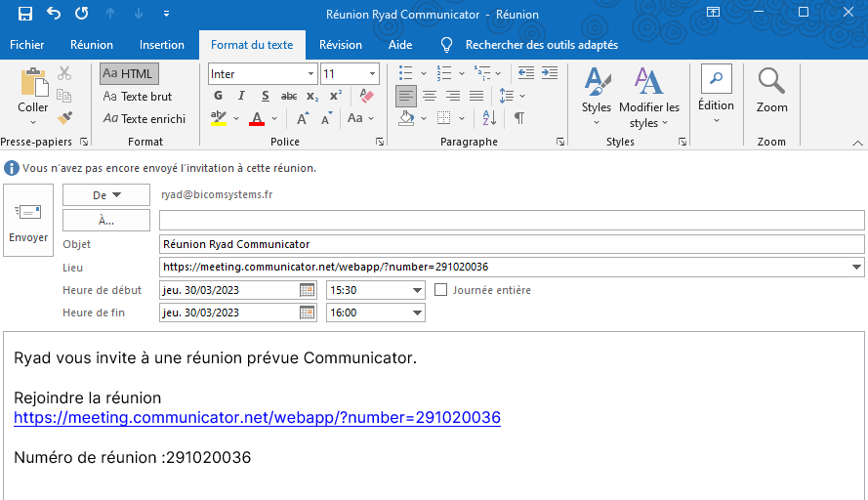The height and width of the screenshot is (500, 868).
Task: Open the borders button
Action: pyautogui.click(x=443, y=118)
